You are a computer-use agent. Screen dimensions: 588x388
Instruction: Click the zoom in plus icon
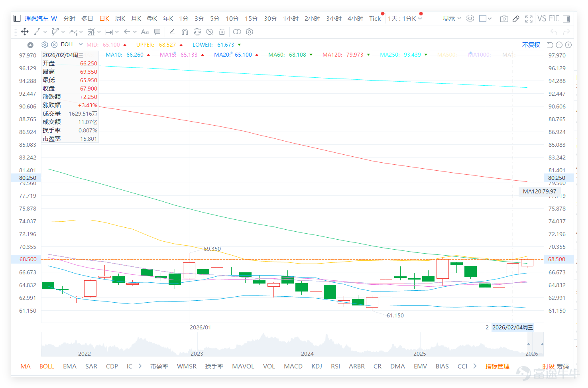[x=568, y=45]
